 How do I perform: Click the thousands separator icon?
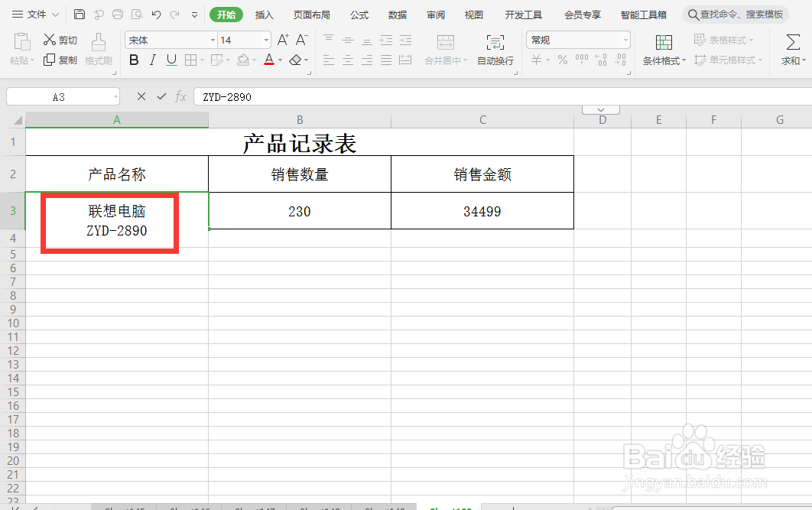point(582,60)
